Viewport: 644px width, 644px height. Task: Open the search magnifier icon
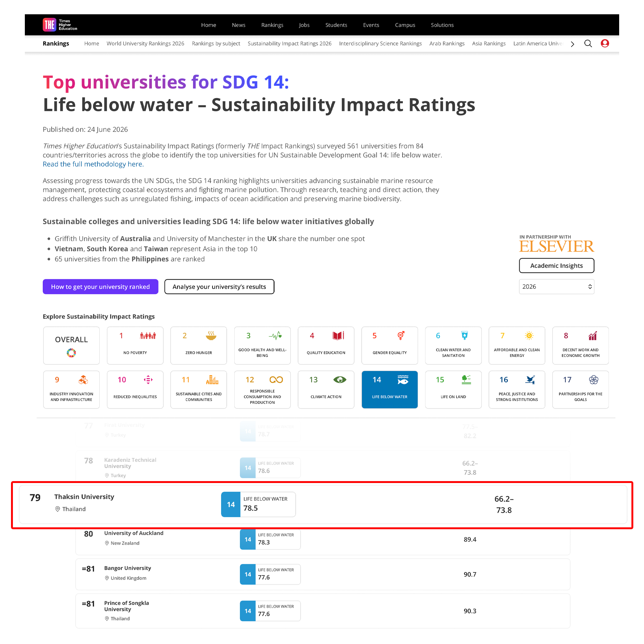[588, 44]
